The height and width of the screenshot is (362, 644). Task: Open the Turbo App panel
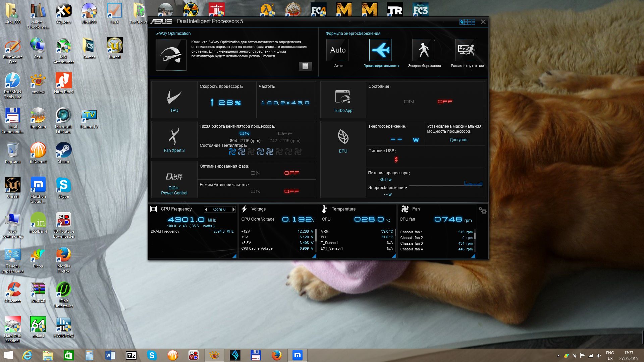click(x=343, y=97)
